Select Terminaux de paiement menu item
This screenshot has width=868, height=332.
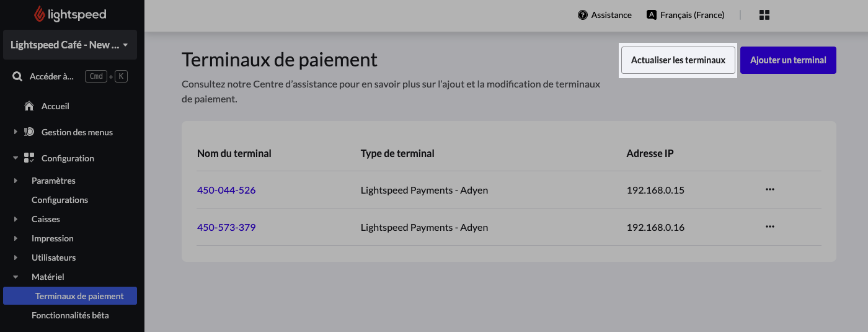[70, 296]
